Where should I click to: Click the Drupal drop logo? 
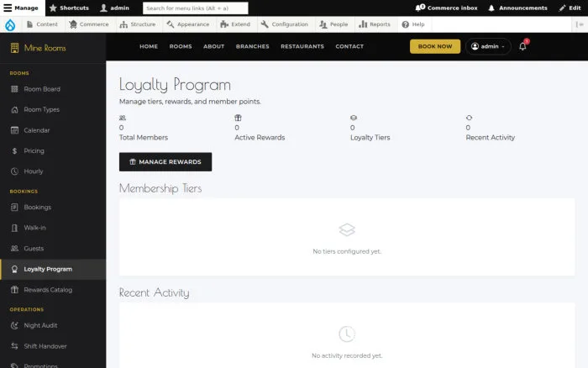point(10,24)
